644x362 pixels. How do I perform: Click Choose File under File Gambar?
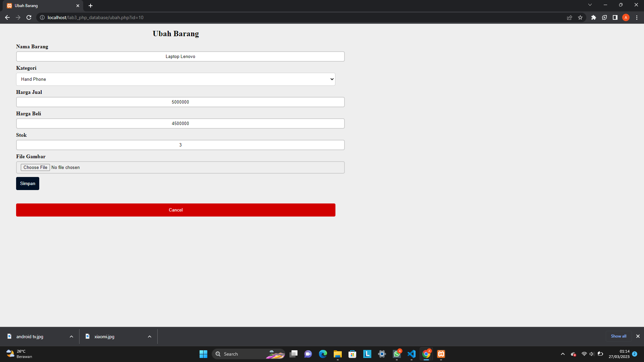point(35,167)
